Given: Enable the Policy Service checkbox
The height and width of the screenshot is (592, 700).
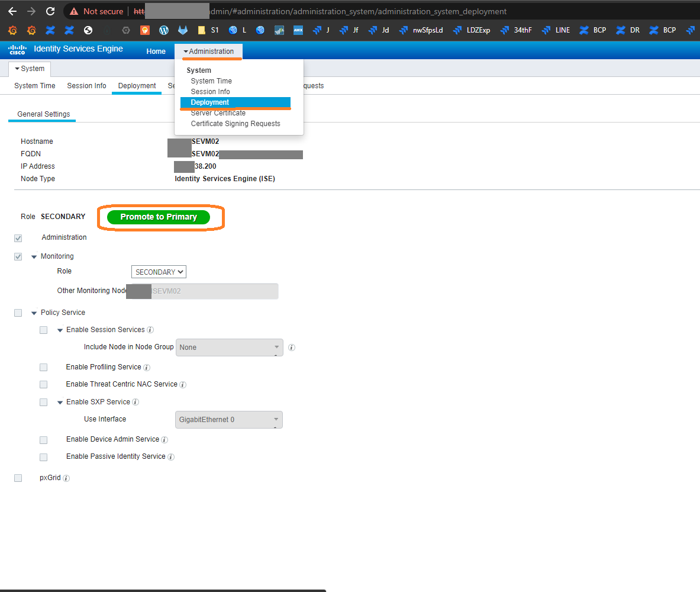Looking at the screenshot, I should (18, 313).
